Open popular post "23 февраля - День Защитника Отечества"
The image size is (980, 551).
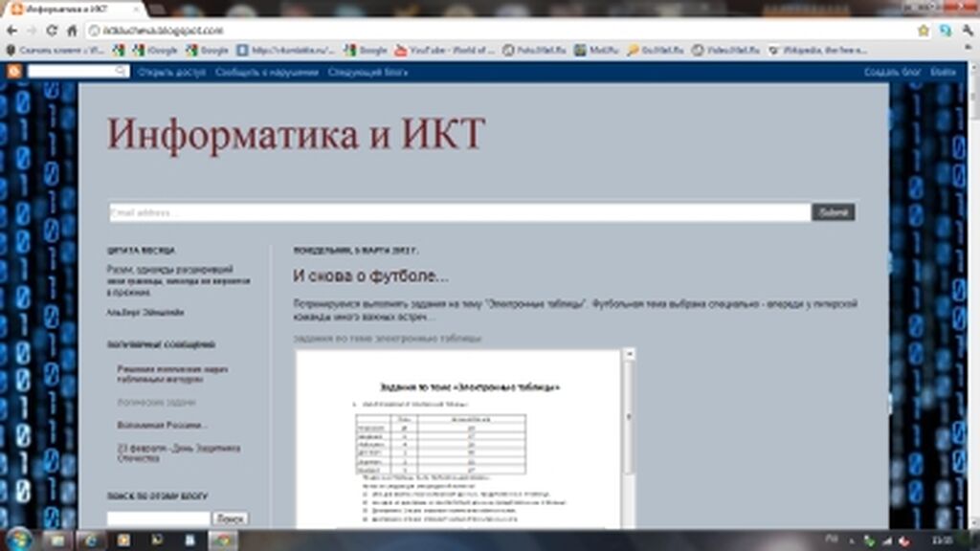click(179, 452)
